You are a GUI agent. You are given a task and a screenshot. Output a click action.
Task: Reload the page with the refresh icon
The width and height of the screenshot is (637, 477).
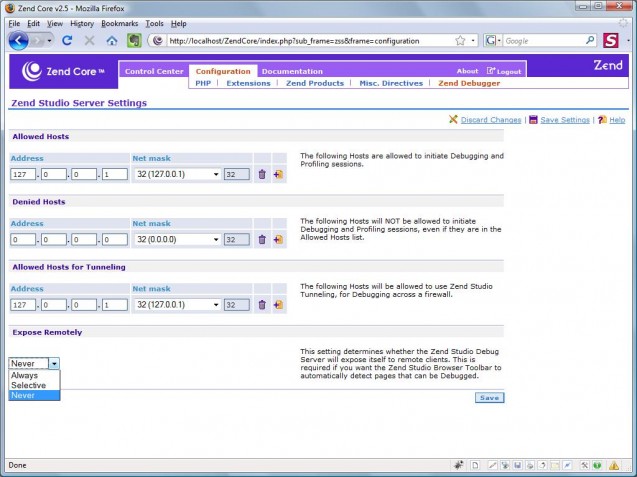click(x=67, y=40)
